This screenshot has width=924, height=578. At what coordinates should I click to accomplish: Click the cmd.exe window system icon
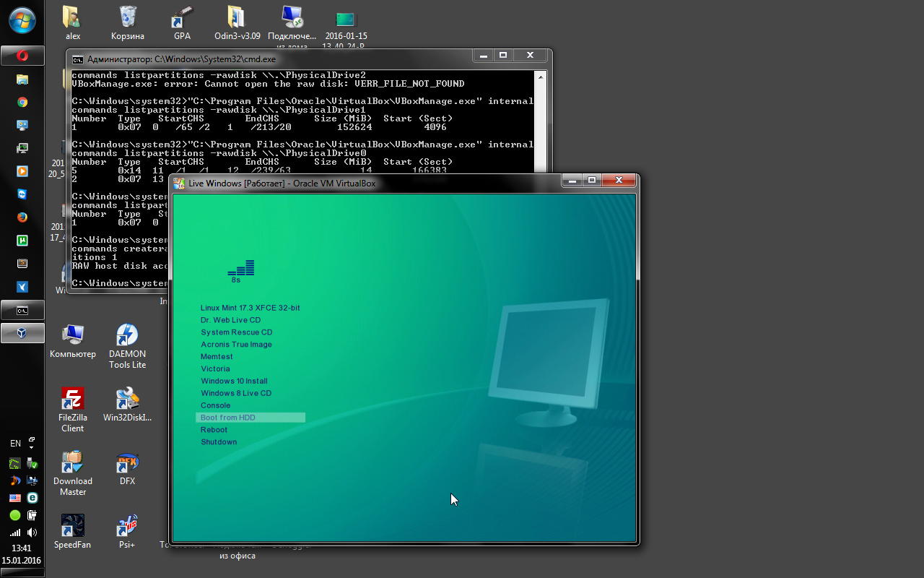pos(77,59)
